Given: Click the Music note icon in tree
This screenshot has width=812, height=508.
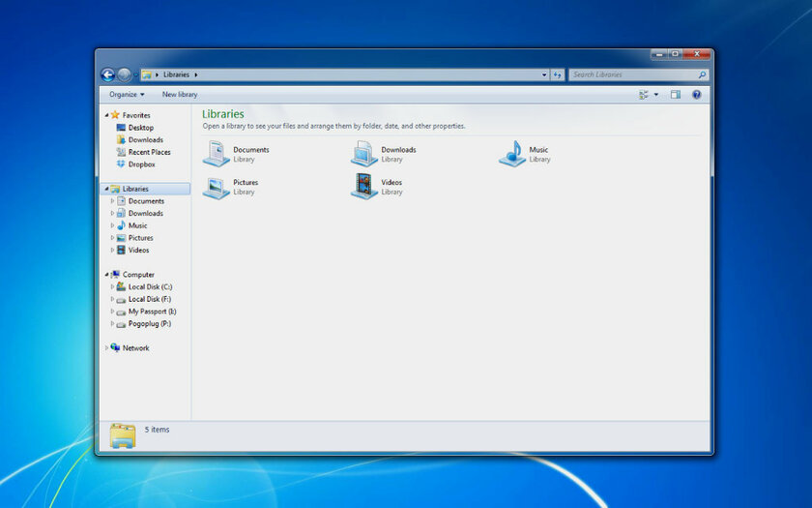Looking at the screenshot, I should pos(121,225).
